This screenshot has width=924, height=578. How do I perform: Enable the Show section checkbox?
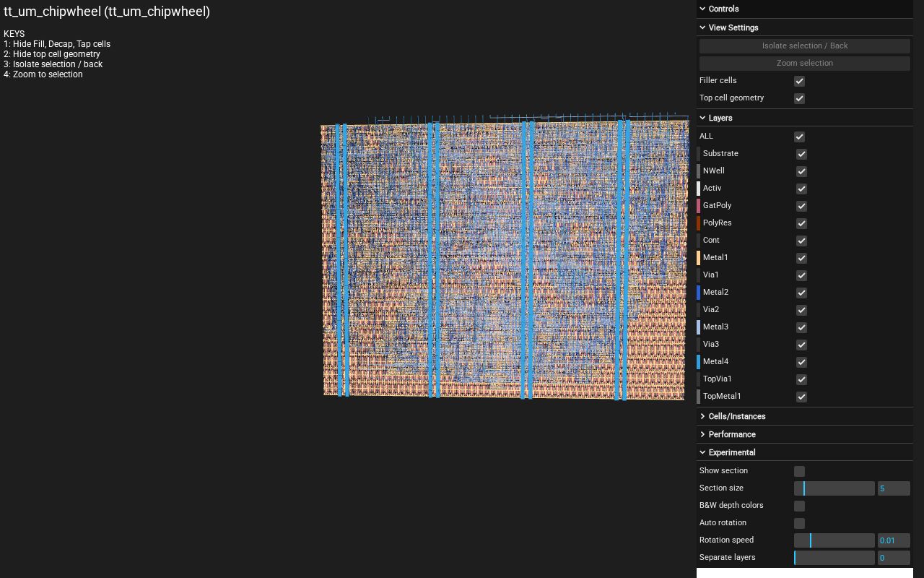[799, 471]
